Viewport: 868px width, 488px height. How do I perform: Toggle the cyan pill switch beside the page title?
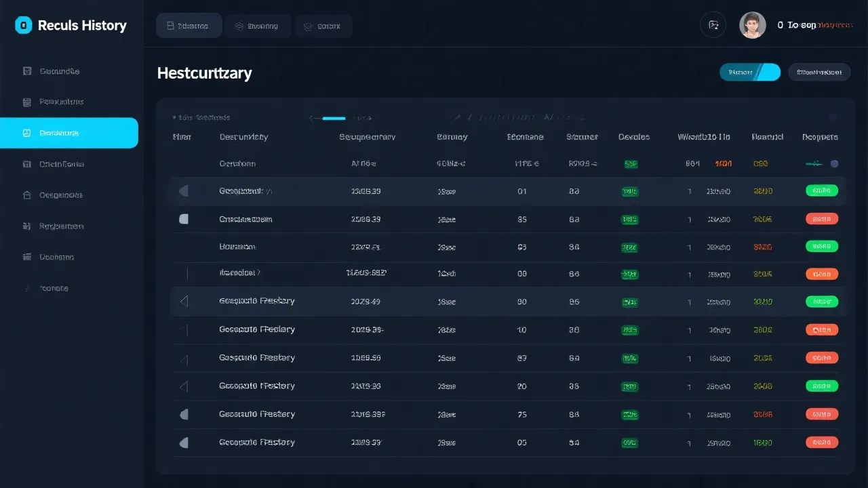[749, 72]
